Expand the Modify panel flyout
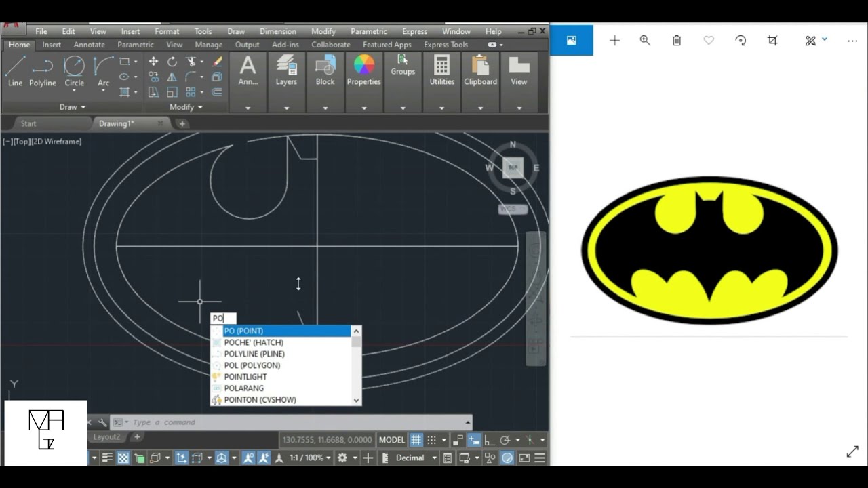Viewport: 868px width, 488px height. pyautogui.click(x=186, y=107)
